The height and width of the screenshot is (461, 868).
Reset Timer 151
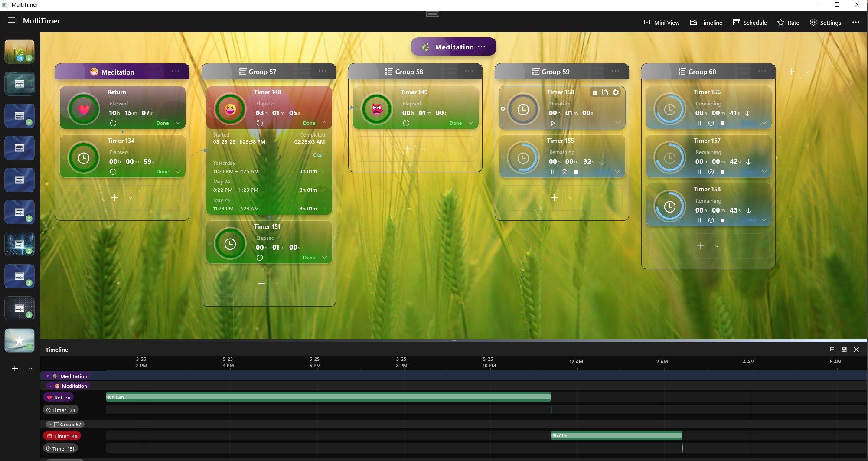(260, 258)
